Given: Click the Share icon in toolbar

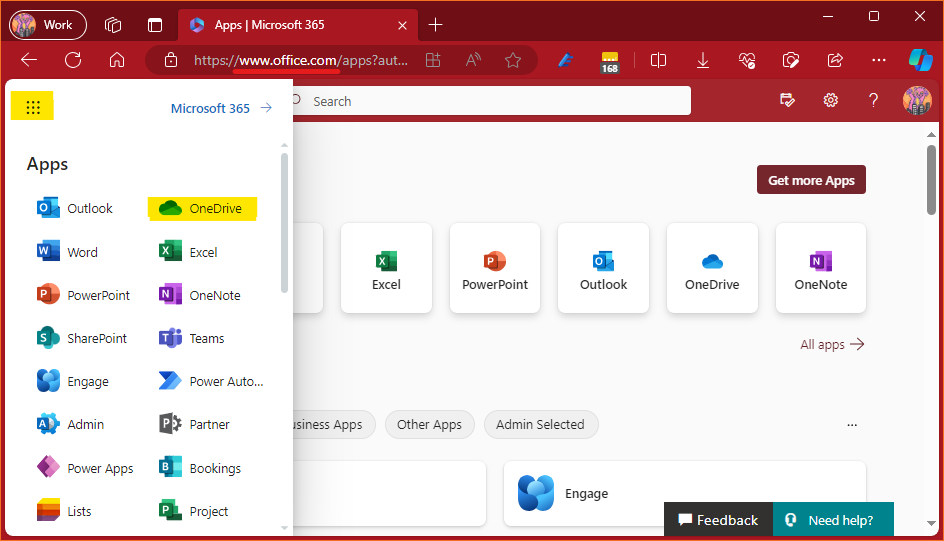Looking at the screenshot, I should [x=835, y=60].
